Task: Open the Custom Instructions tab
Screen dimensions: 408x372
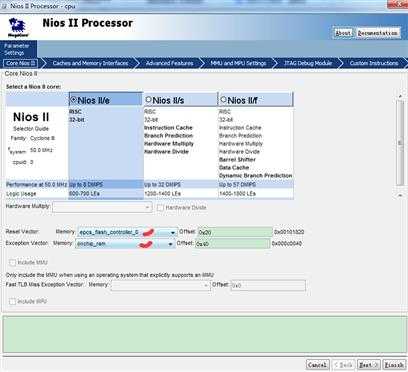Action: [x=374, y=63]
